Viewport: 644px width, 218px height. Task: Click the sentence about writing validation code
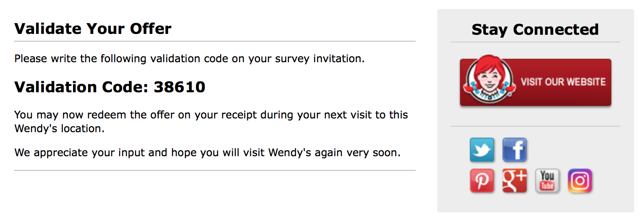pyautogui.click(x=190, y=58)
